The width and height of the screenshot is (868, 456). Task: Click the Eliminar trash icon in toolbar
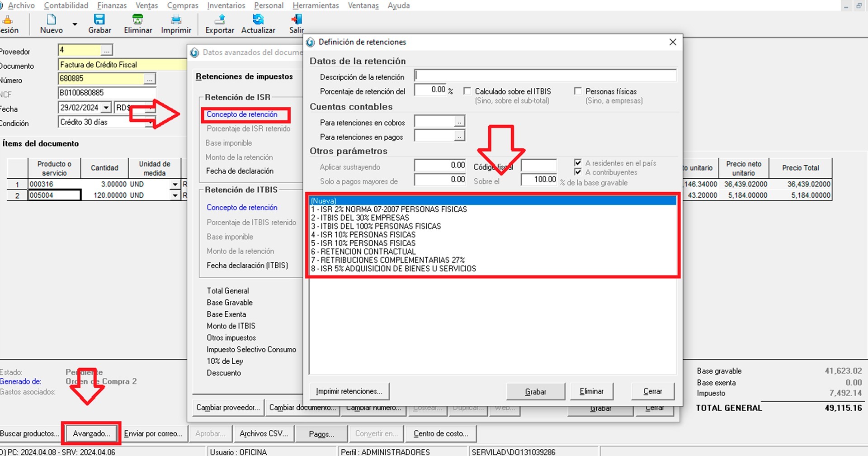click(x=137, y=20)
